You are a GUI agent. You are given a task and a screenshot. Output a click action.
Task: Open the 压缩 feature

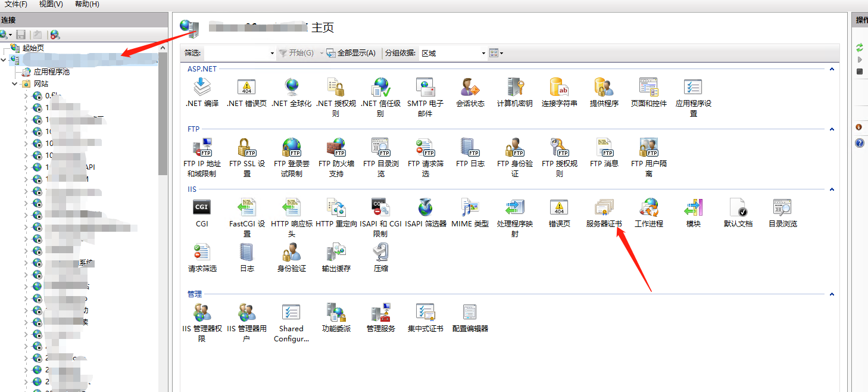coord(381,258)
